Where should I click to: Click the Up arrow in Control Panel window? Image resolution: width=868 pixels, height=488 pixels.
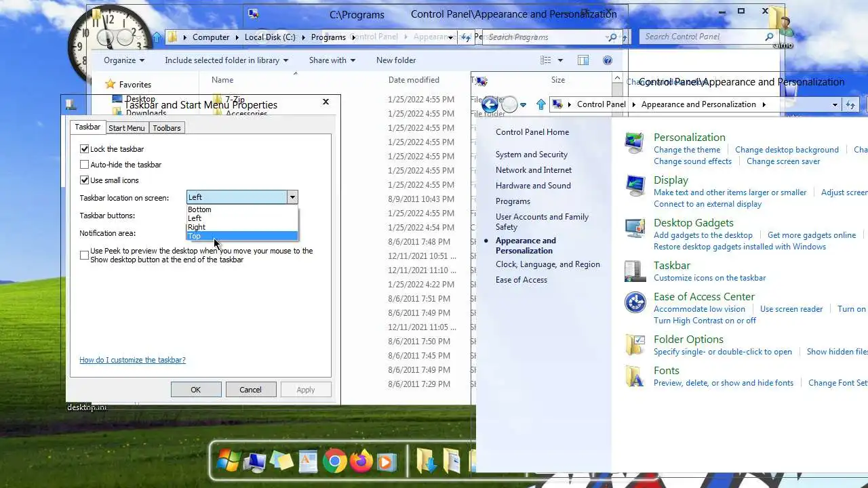click(540, 104)
